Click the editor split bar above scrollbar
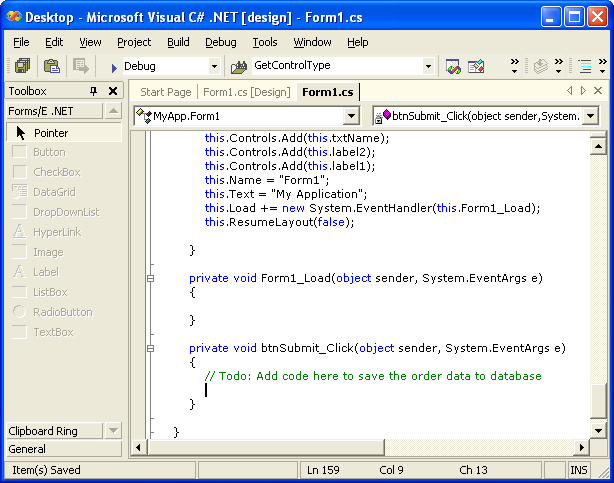614x483 pixels. tap(598, 134)
